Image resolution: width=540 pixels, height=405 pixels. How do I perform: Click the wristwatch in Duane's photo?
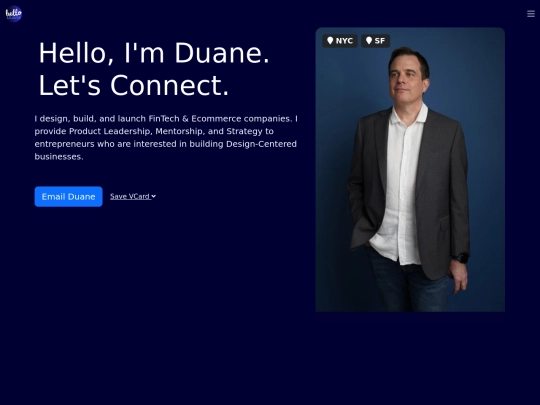pyautogui.click(x=460, y=258)
